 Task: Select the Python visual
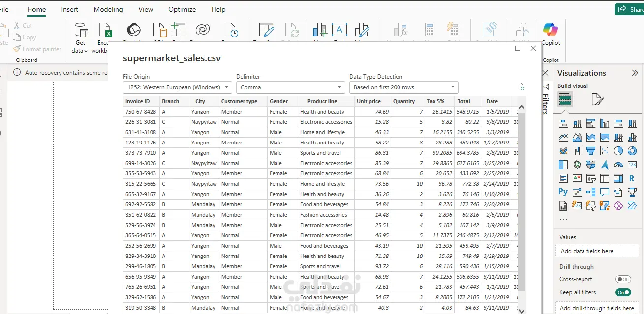point(563,192)
